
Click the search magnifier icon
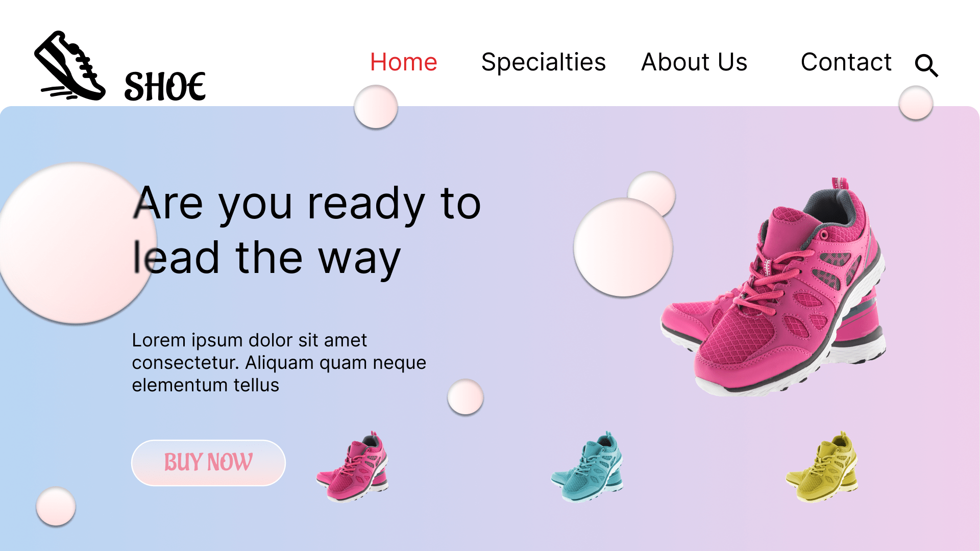pyautogui.click(x=926, y=65)
